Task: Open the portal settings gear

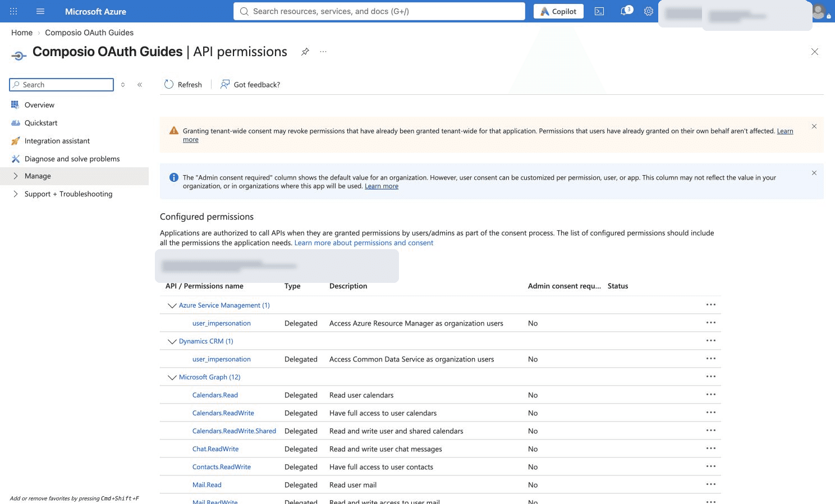Action: tap(649, 11)
